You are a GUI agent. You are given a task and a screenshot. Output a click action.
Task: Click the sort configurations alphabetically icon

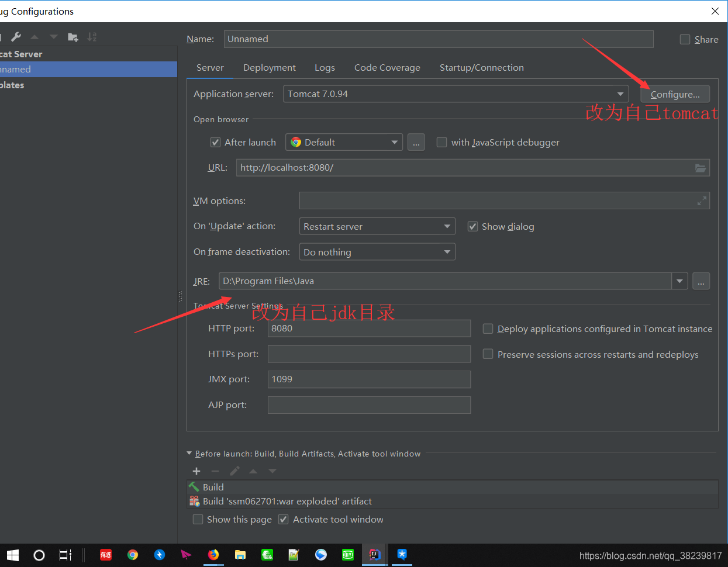92,37
